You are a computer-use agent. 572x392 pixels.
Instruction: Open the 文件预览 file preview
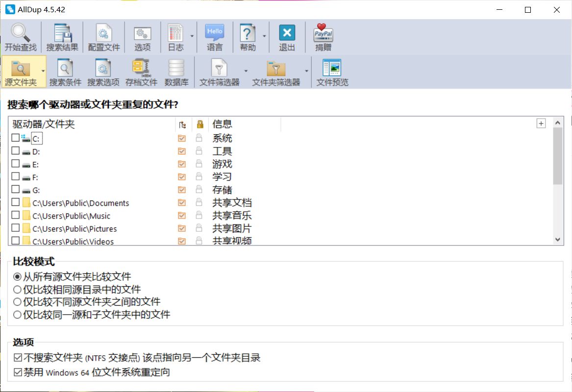[x=332, y=72]
